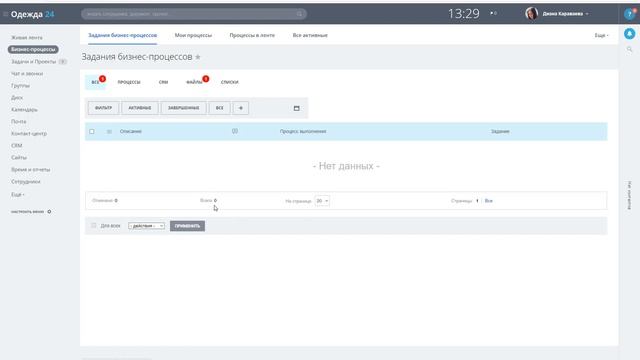Switch to Процессы в ленте tab
This screenshot has height=360, width=640.
coord(252,36)
